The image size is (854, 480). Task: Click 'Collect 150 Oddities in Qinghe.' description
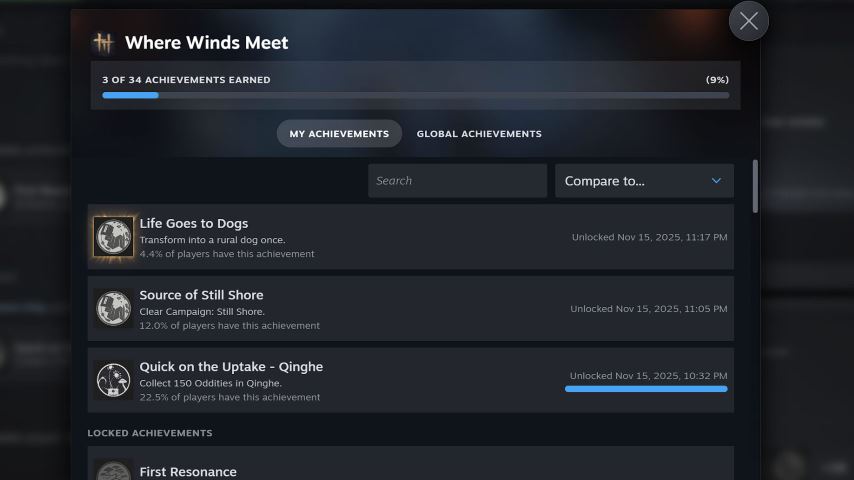pyautogui.click(x=210, y=383)
